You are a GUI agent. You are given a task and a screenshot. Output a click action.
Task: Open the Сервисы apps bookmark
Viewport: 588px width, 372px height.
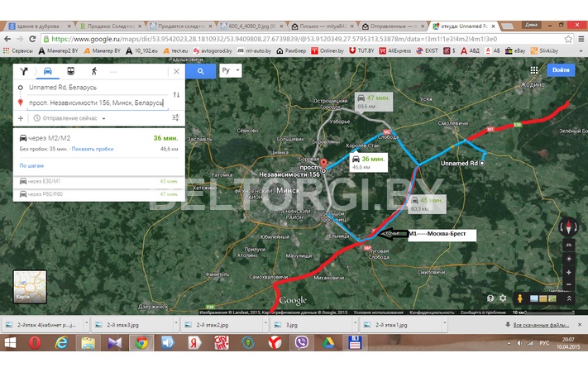tap(18, 50)
